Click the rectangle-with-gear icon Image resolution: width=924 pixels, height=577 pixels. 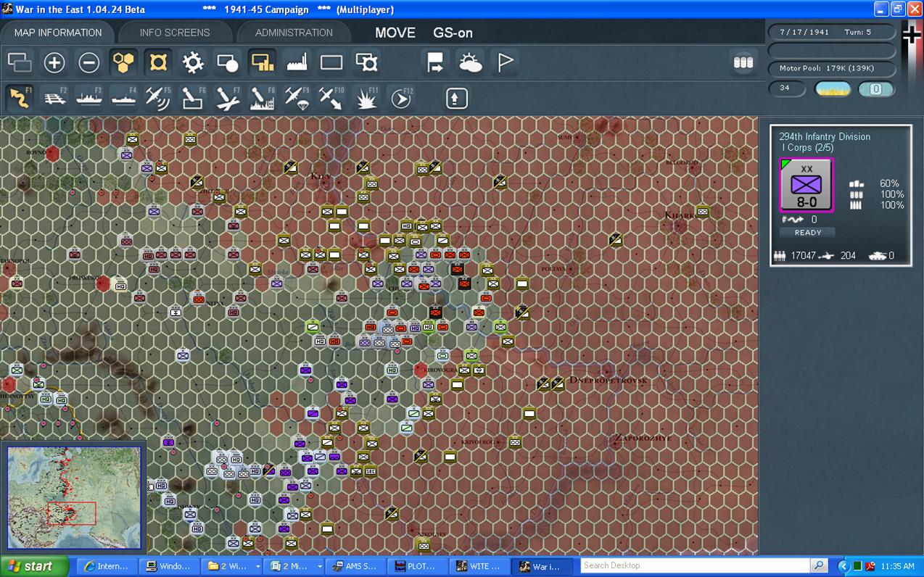366,63
